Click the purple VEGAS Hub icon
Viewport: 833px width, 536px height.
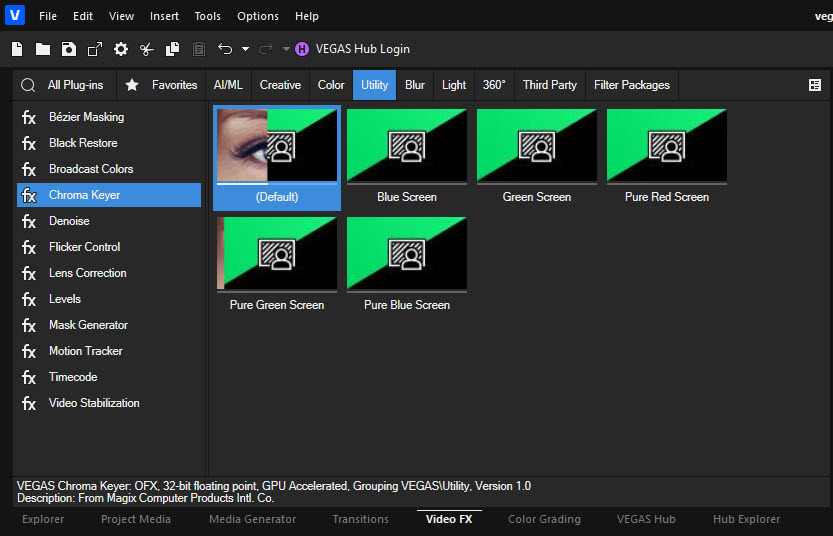click(x=302, y=49)
